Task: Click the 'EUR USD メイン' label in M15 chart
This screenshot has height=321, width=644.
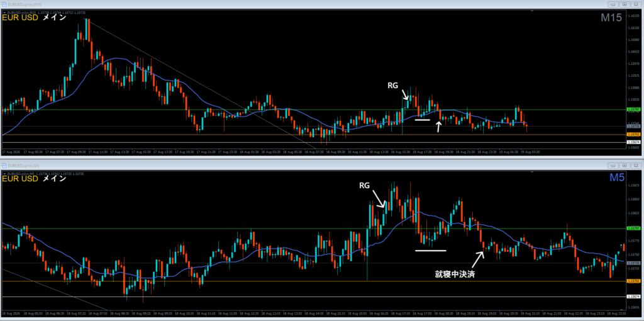Action: [35, 18]
